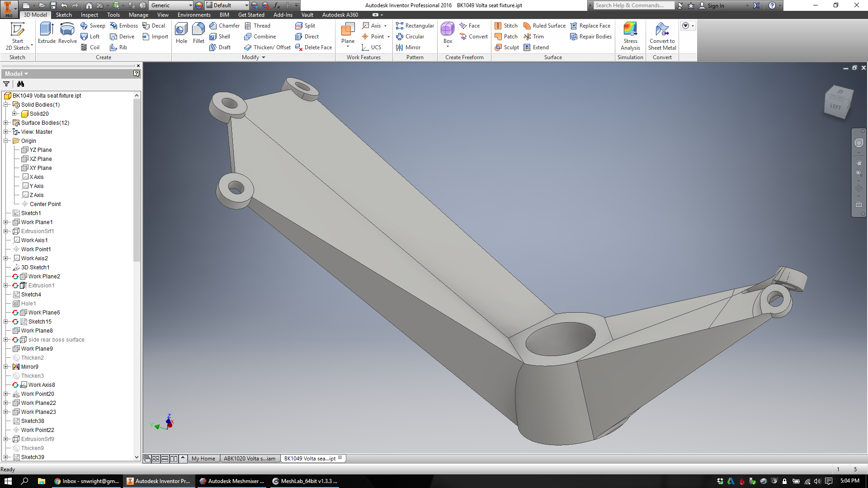The height and width of the screenshot is (488, 868).
Task: Switch to the Environments tab
Action: click(194, 15)
